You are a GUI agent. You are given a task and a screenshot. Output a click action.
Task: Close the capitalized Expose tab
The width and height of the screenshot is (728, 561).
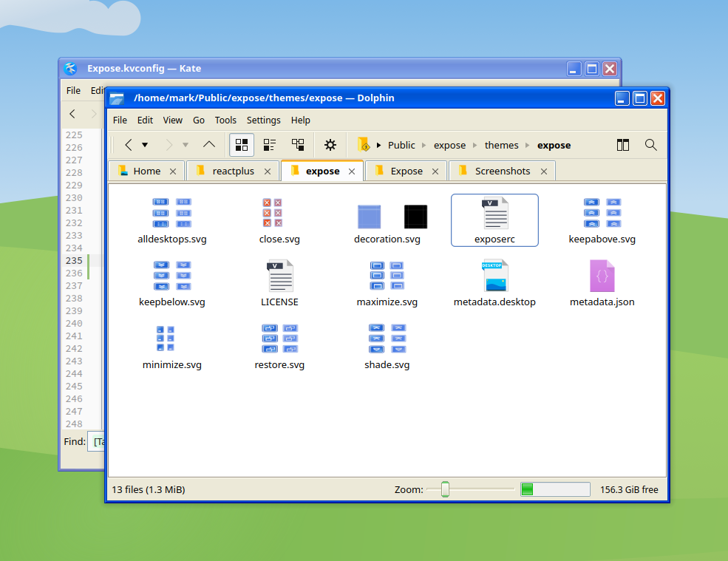tap(435, 171)
